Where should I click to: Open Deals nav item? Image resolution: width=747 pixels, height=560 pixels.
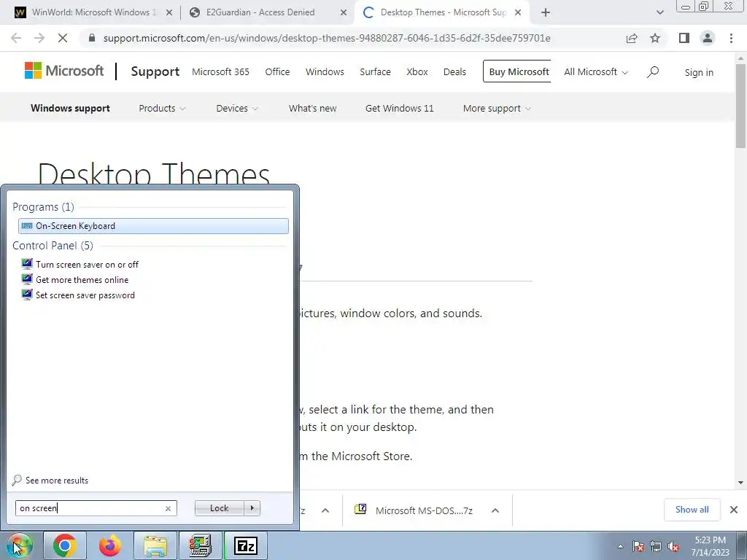pyautogui.click(x=454, y=71)
